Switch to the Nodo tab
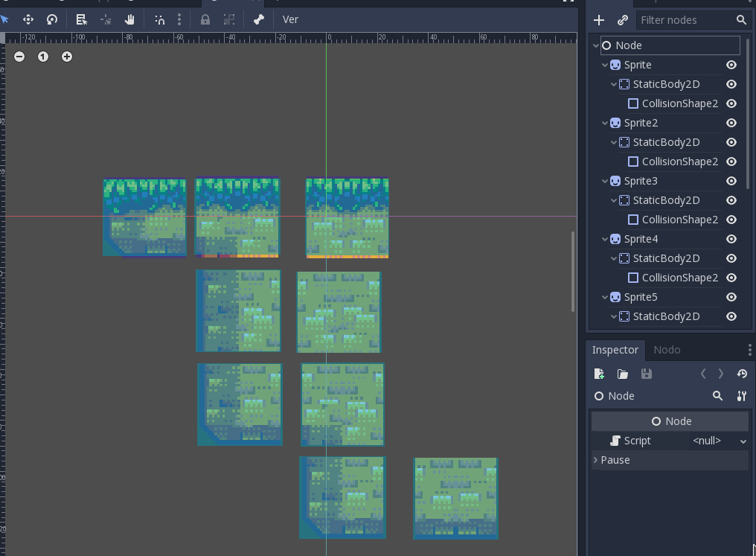The image size is (756, 556). click(x=667, y=350)
